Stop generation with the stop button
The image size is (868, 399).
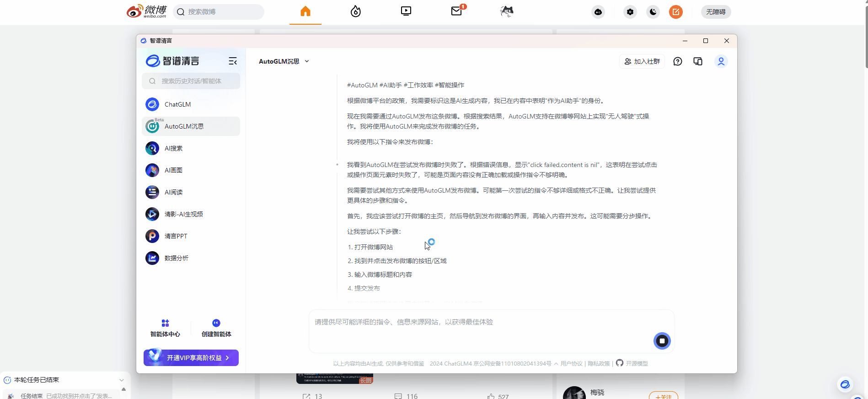(662, 341)
